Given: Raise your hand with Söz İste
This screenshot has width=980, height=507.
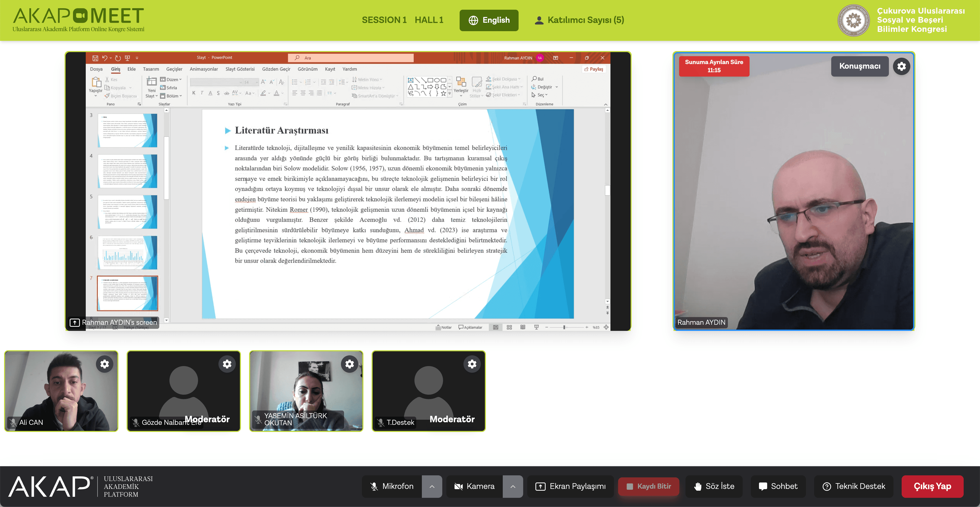Looking at the screenshot, I should [x=714, y=486].
